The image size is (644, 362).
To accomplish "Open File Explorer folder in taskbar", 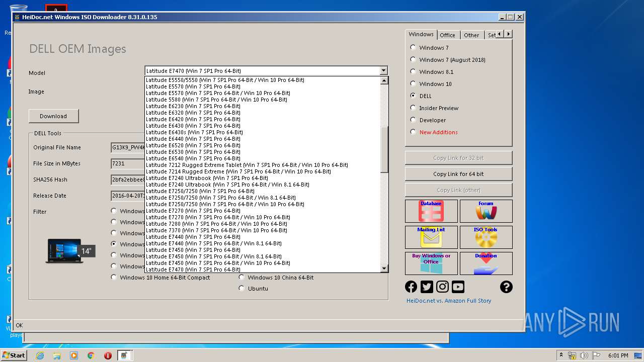I will (57, 355).
